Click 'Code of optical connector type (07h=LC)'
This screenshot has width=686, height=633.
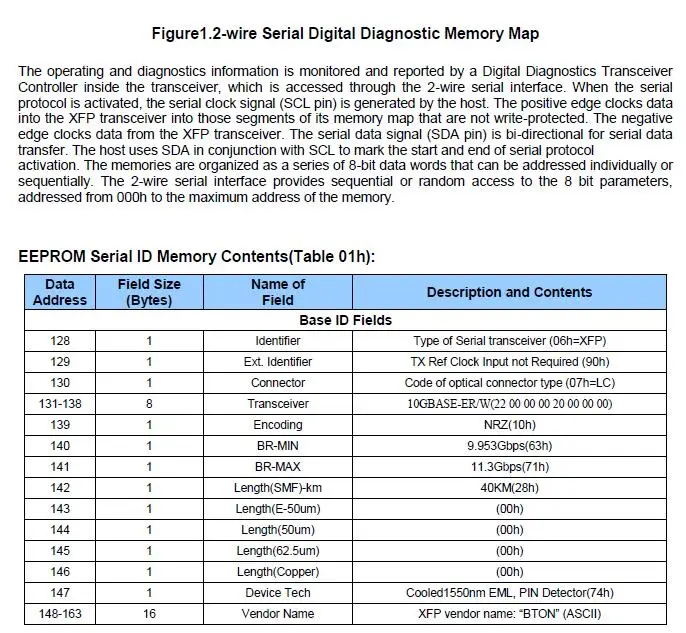coord(509,383)
